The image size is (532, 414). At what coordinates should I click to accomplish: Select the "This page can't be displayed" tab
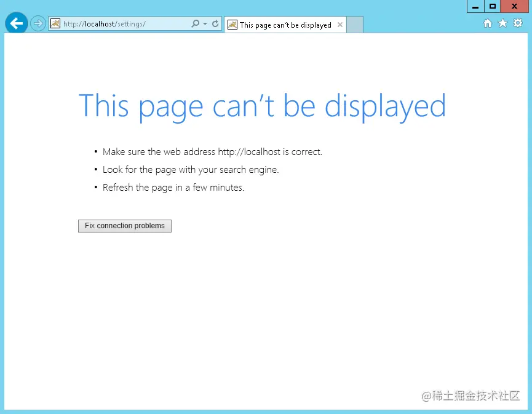[285, 25]
